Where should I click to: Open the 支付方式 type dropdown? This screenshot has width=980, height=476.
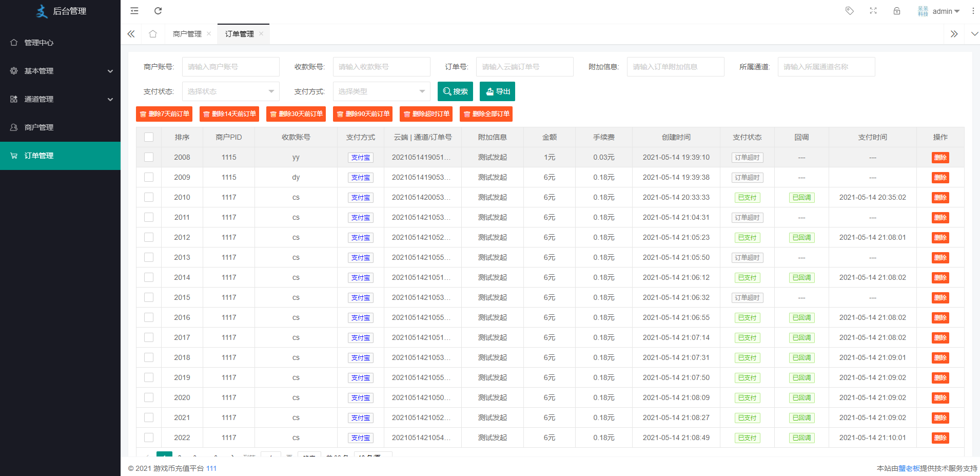tap(381, 91)
